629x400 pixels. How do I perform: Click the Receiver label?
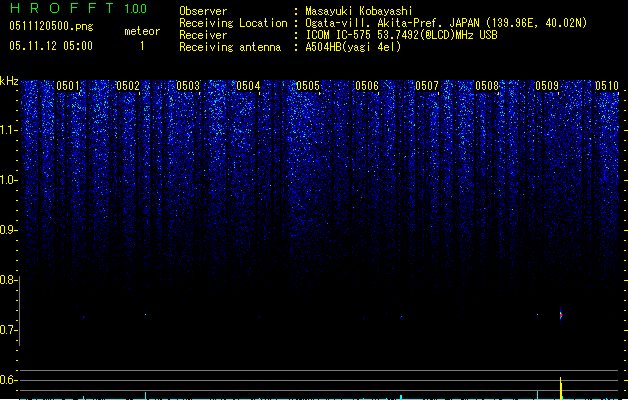coord(203,35)
